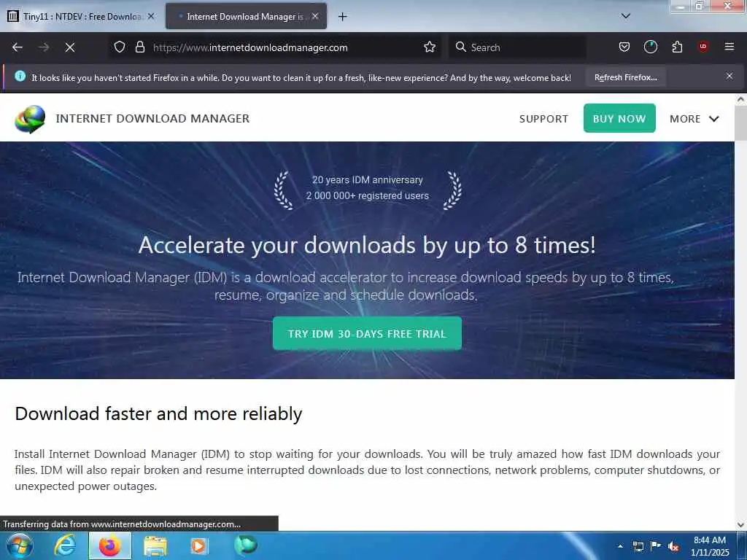747x560 pixels.
Task: Click the Refresh Firefox button
Action: [625, 77]
